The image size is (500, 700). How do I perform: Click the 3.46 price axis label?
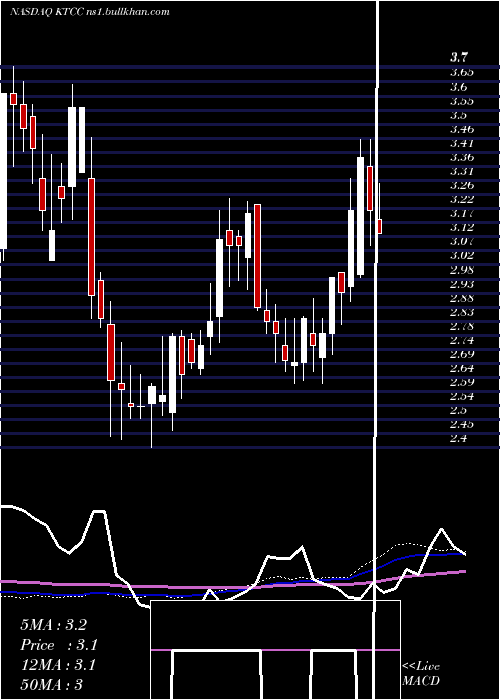click(462, 129)
